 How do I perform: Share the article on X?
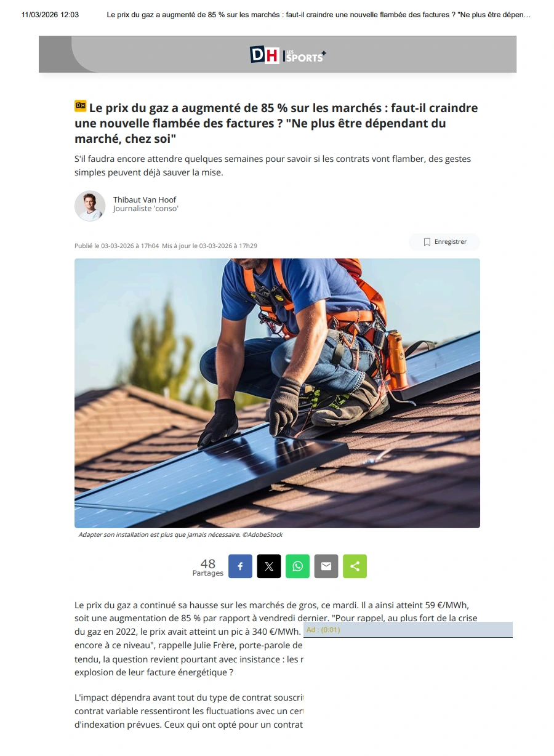tap(269, 566)
